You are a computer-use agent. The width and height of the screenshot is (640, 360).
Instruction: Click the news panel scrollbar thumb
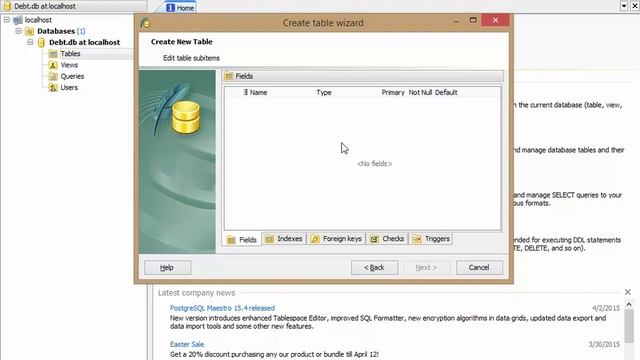coord(629,326)
